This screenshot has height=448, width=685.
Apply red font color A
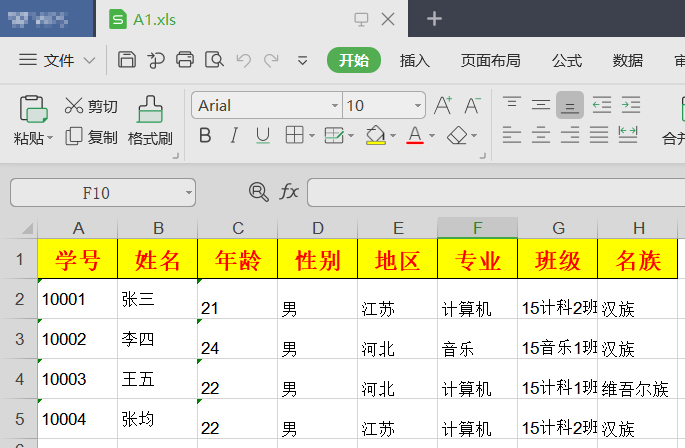click(x=415, y=135)
